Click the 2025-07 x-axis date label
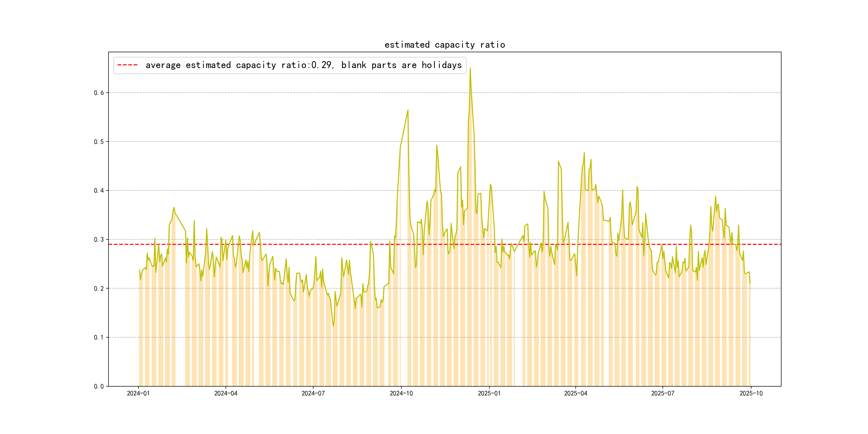 click(x=663, y=394)
